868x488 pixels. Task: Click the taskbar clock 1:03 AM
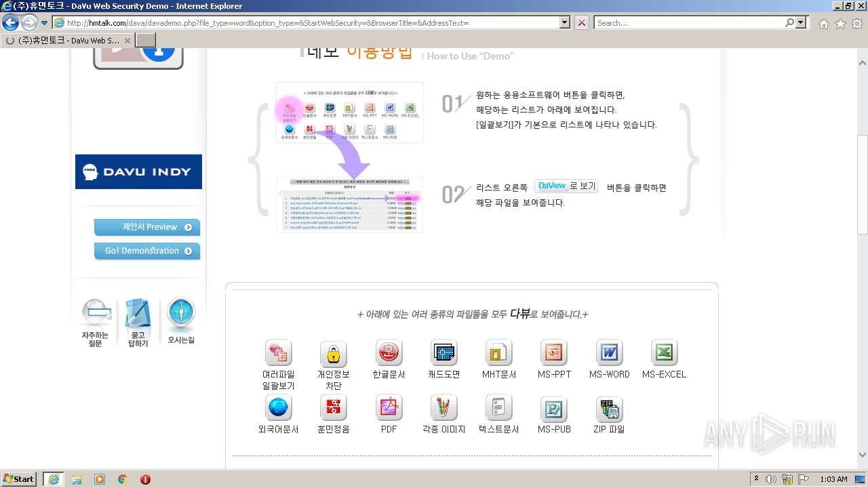click(x=833, y=479)
